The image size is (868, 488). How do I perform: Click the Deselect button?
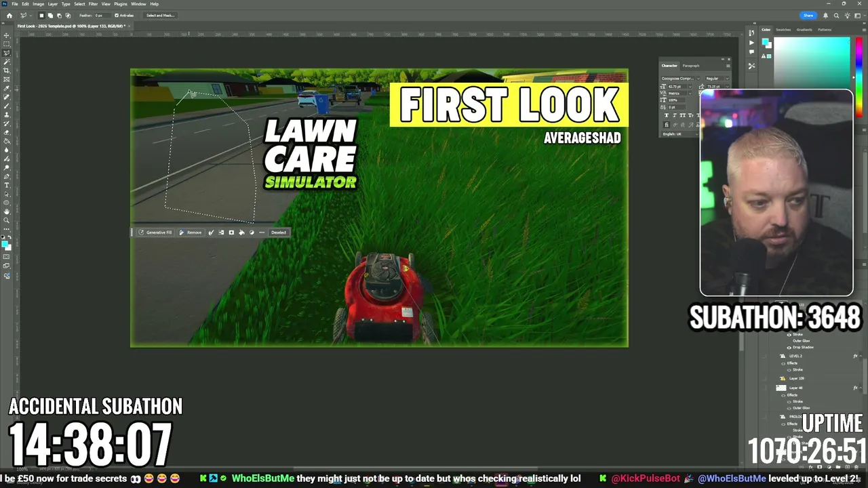(x=279, y=232)
